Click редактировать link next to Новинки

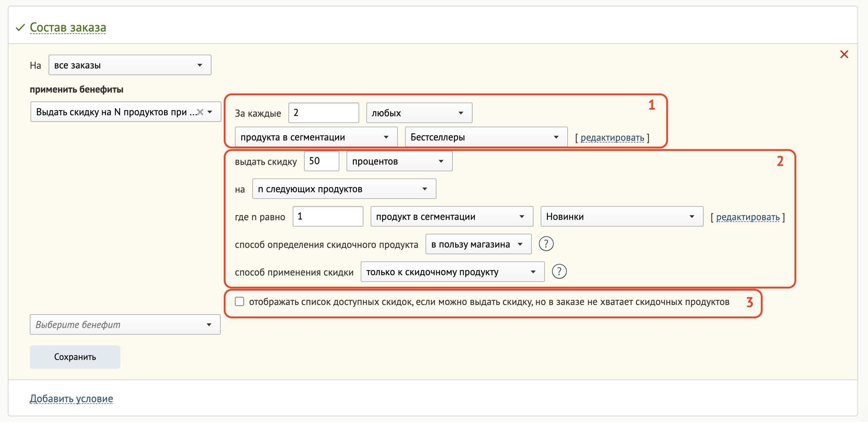point(748,217)
